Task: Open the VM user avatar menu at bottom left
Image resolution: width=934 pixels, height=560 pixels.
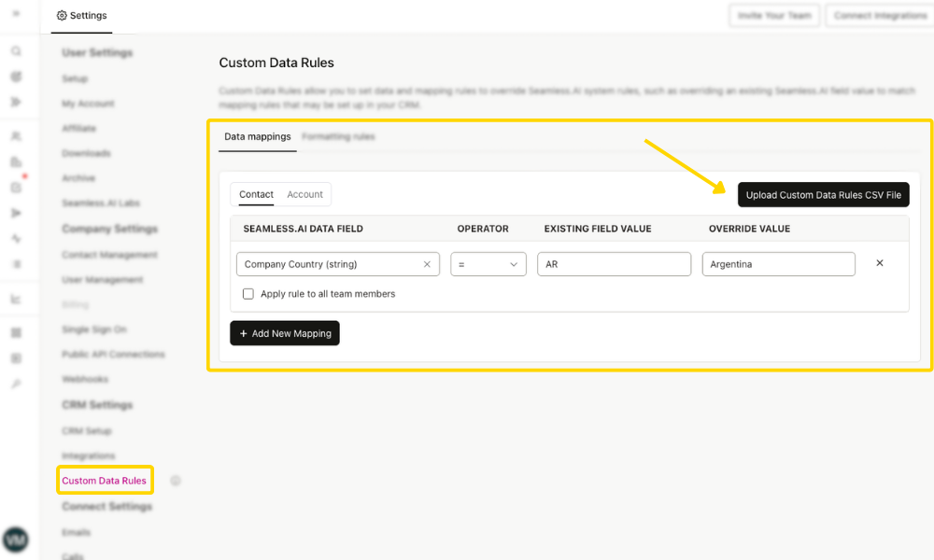Action: click(16, 539)
